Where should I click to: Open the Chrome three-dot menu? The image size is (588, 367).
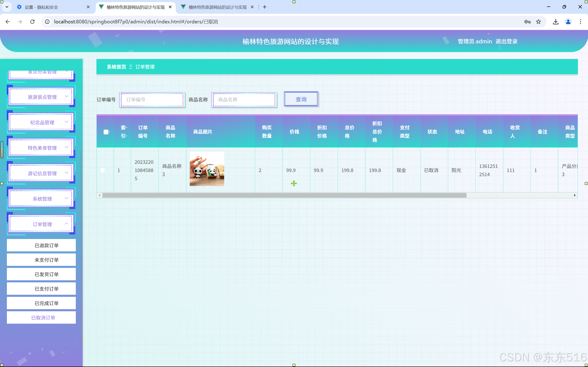(580, 22)
